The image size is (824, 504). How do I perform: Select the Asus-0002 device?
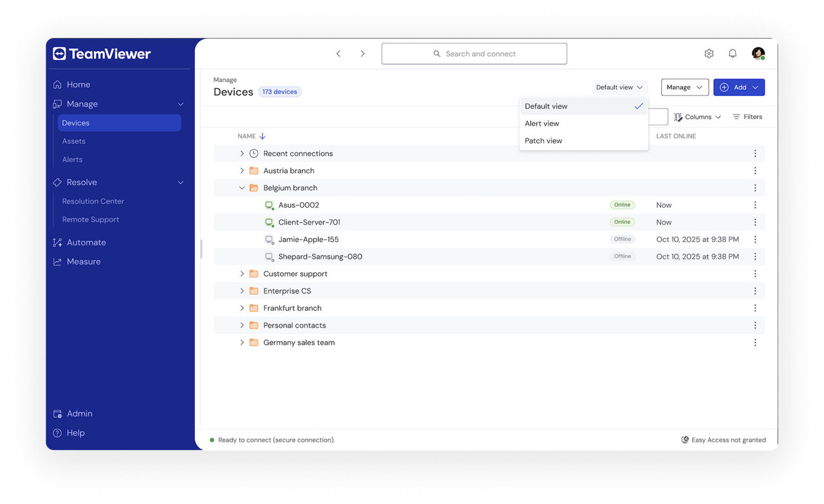tap(299, 205)
